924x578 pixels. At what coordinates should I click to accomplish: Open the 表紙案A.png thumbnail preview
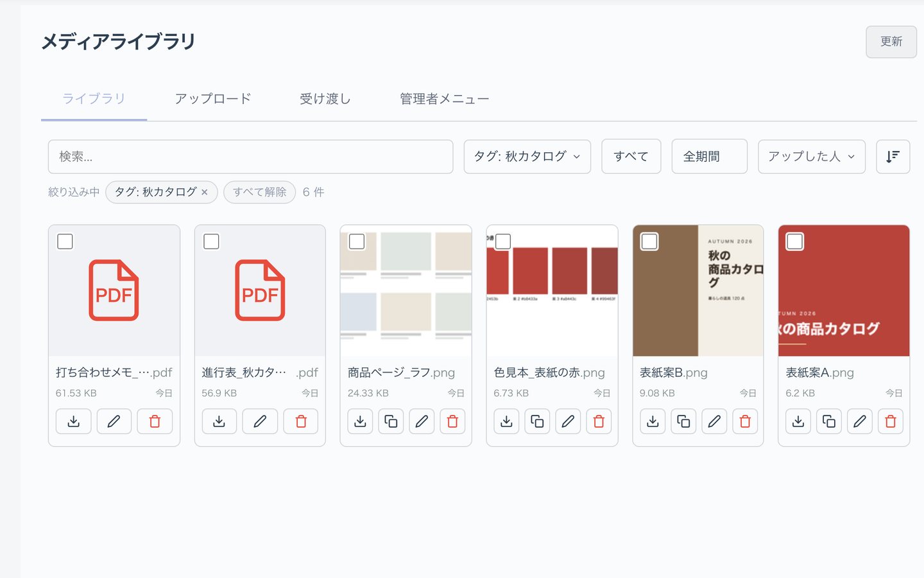coord(844,291)
